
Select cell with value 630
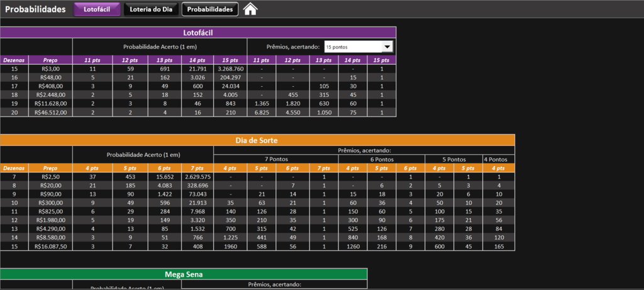point(324,103)
